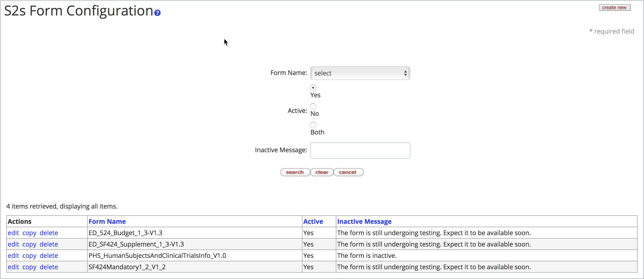Select the No radio button for Active
The height and width of the screenshot is (279, 644).
point(313,106)
